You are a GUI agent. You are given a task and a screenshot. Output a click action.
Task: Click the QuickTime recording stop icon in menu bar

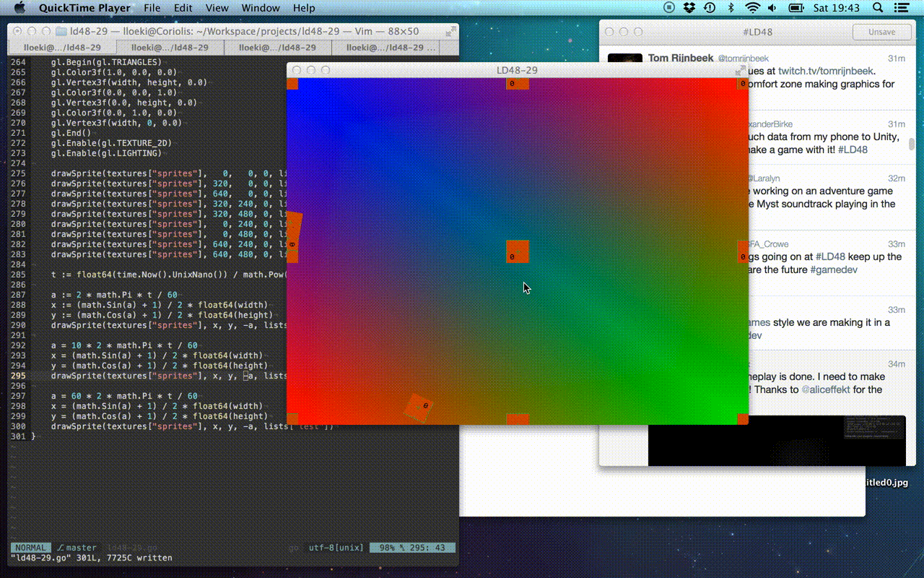[669, 8]
